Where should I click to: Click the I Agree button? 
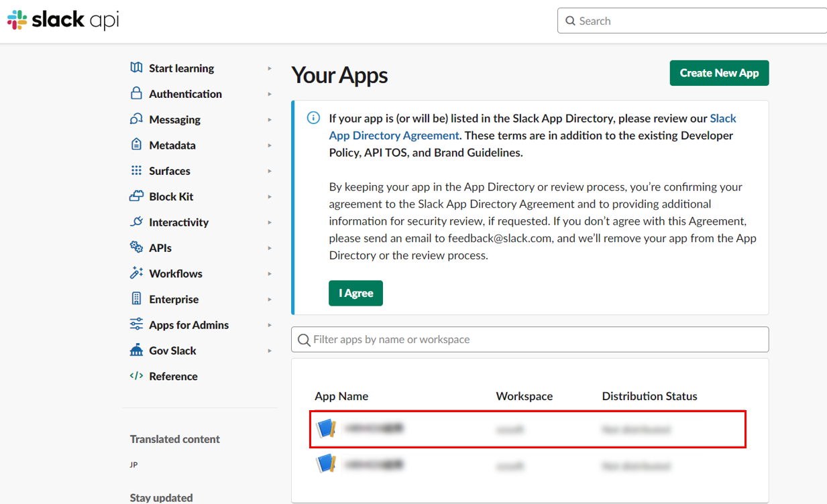pos(355,293)
